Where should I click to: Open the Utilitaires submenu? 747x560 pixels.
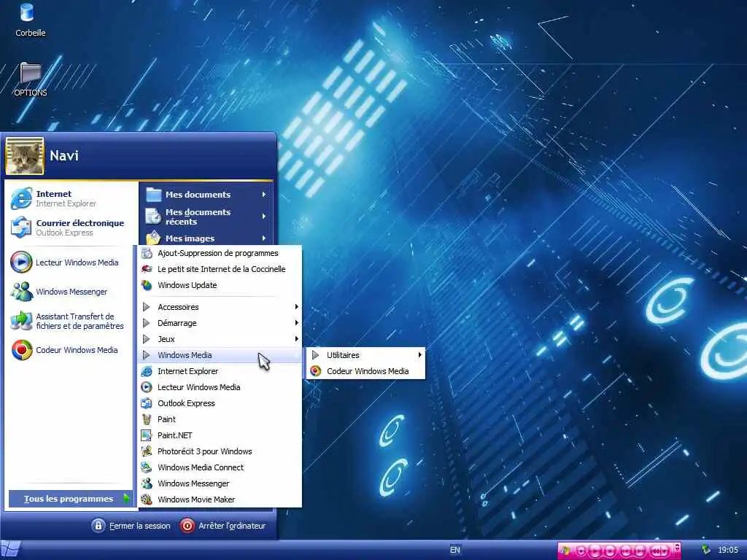365,355
